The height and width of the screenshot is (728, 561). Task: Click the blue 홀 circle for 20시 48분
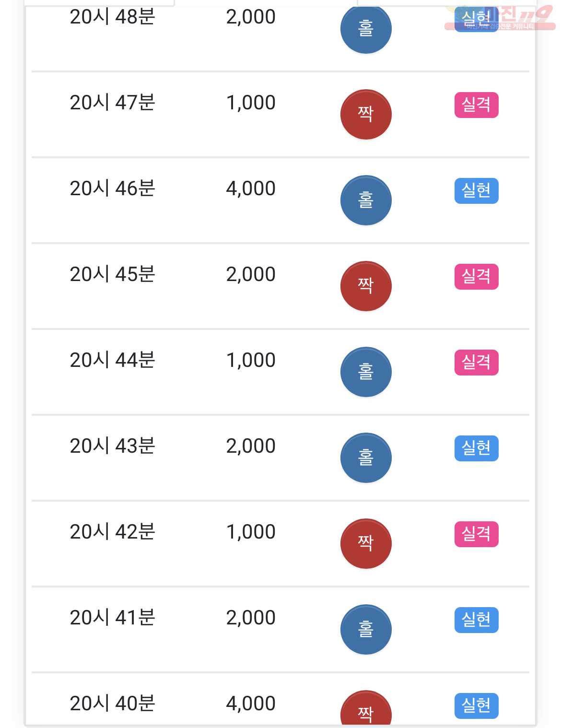366,29
